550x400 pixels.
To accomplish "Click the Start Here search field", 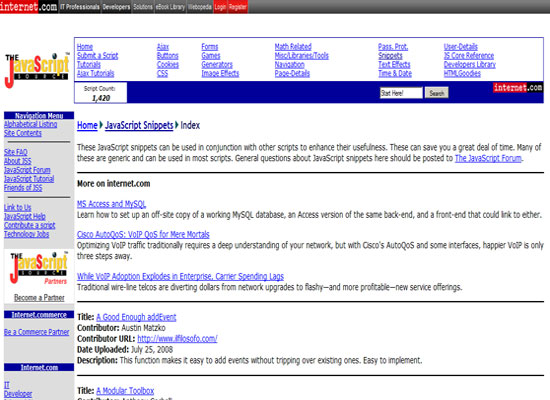I will 401,93.
